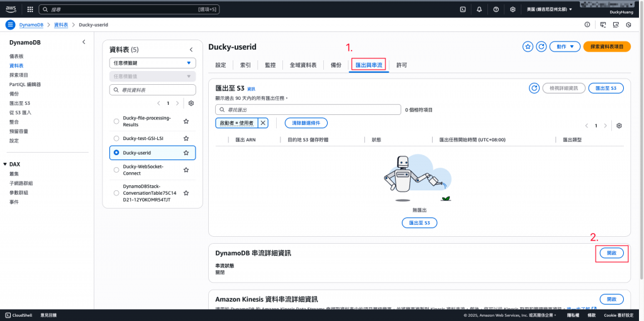644x321 pixels.
Task: Click 匯出至 S3 button under empty state
Action: (419, 222)
